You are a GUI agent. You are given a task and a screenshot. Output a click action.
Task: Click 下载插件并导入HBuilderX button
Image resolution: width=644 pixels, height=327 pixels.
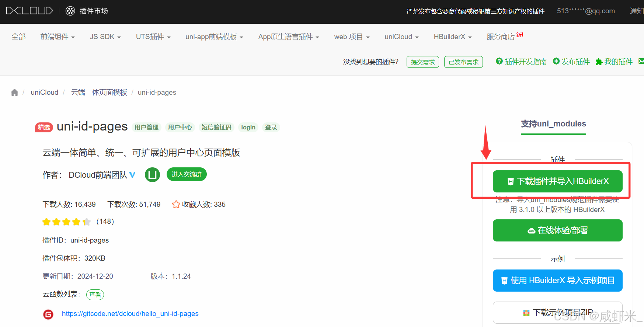coord(558,181)
